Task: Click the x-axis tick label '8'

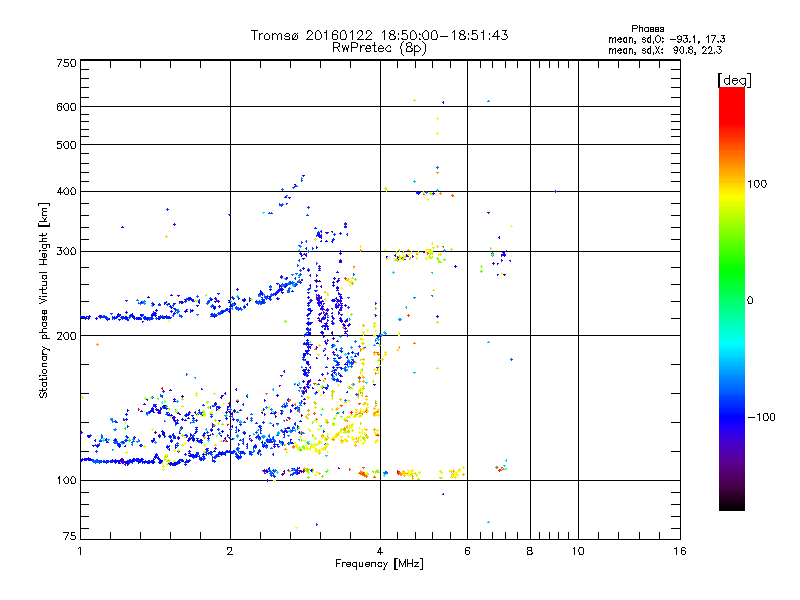Action: (530, 551)
